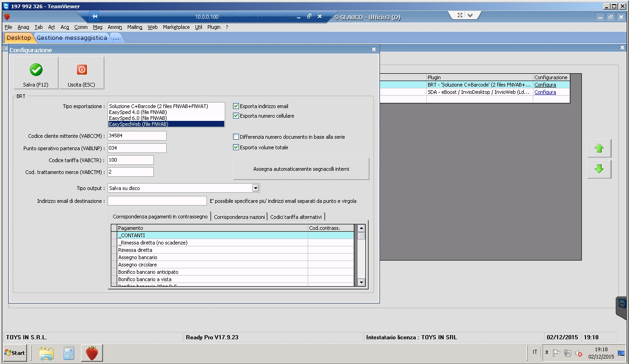Click Codice tariffa (VABCTR) field
Viewport: 629px width, 364px height.
pyautogui.click(x=130, y=160)
